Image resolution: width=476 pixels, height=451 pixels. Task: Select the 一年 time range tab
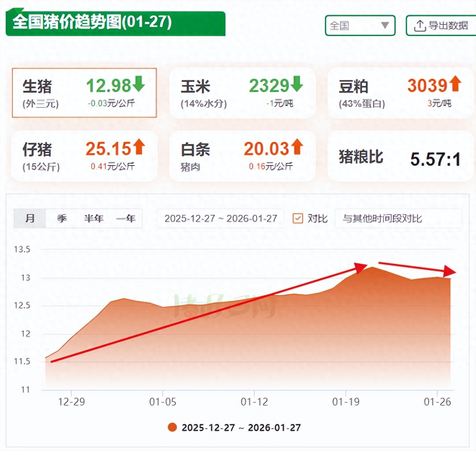pos(126,218)
